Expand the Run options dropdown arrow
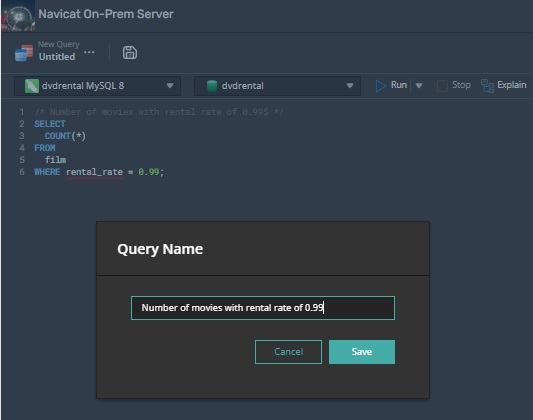533x420 pixels. coord(419,86)
